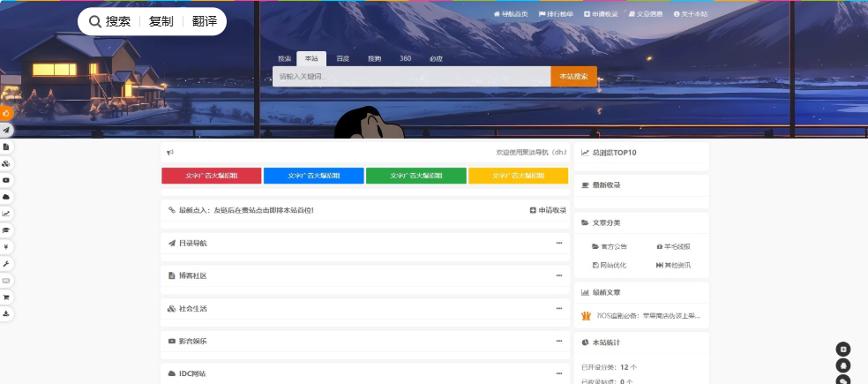868x384 pixels.
Task: Focus the keyword search input field
Action: 411,77
